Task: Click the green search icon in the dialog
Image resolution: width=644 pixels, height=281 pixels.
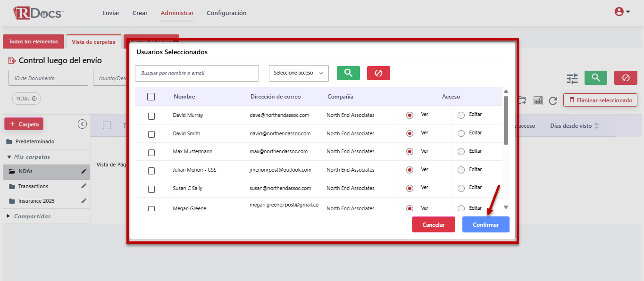Action: [348, 73]
